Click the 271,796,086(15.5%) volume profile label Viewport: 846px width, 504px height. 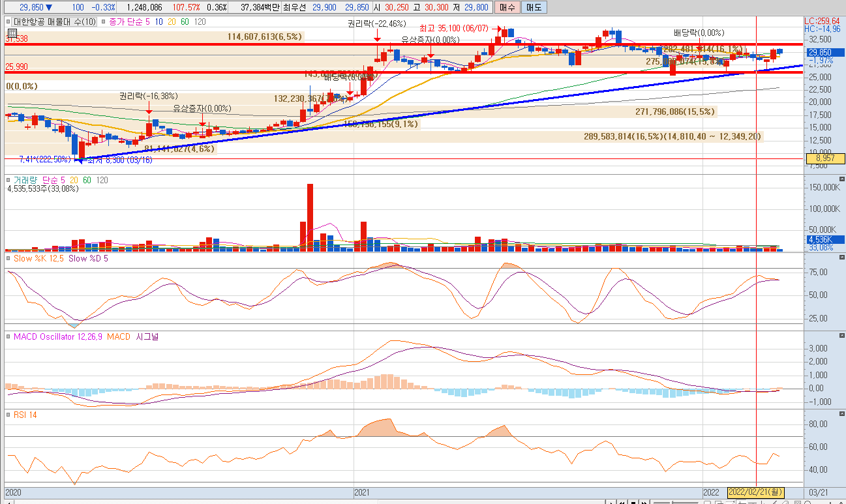(x=675, y=112)
